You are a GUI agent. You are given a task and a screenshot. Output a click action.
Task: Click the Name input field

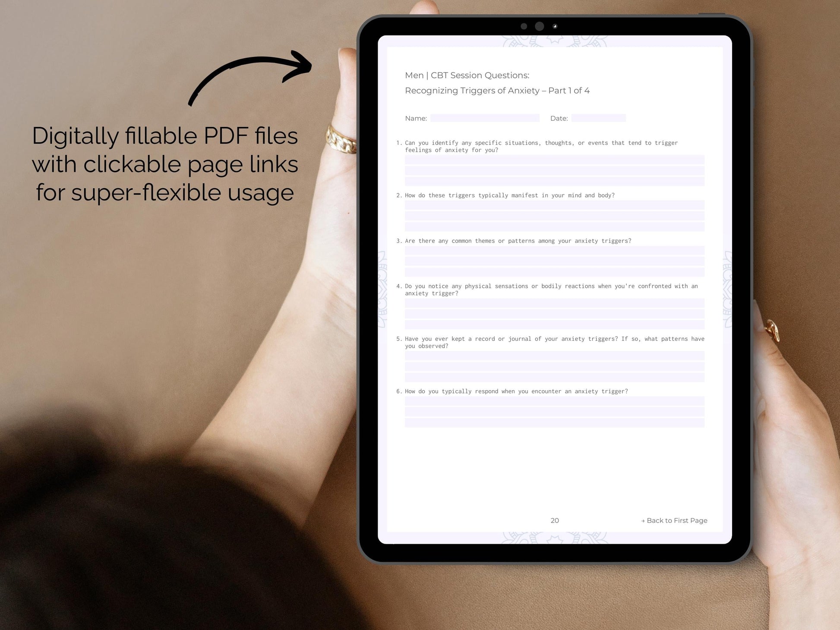(x=486, y=118)
